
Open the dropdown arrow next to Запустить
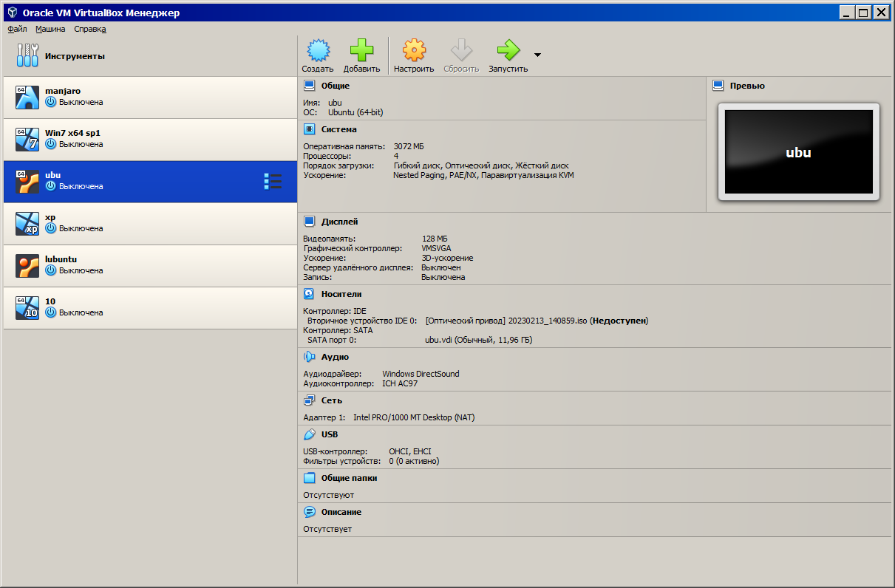(x=537, y=55)
